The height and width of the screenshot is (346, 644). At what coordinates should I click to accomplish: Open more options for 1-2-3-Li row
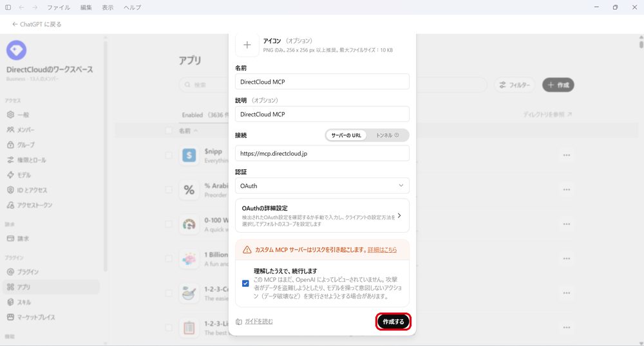[567, 327]
